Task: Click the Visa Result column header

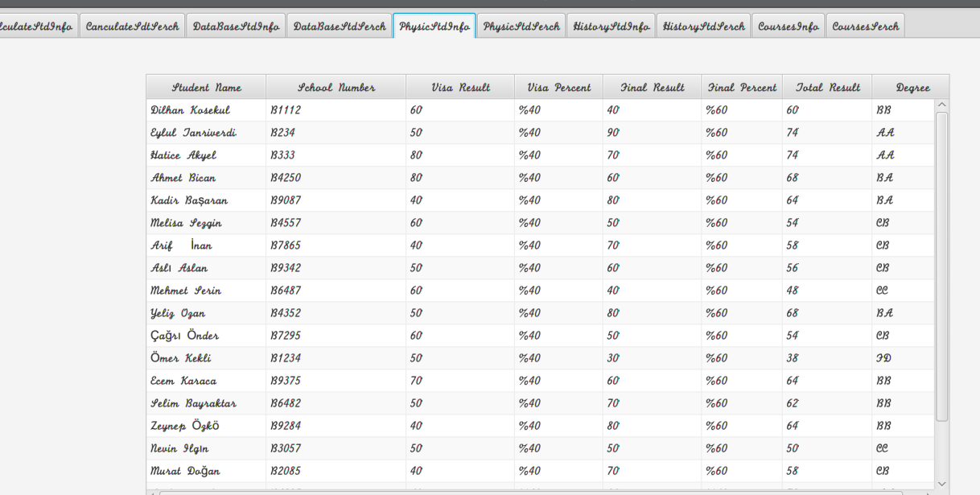Action: click(460, 87)
